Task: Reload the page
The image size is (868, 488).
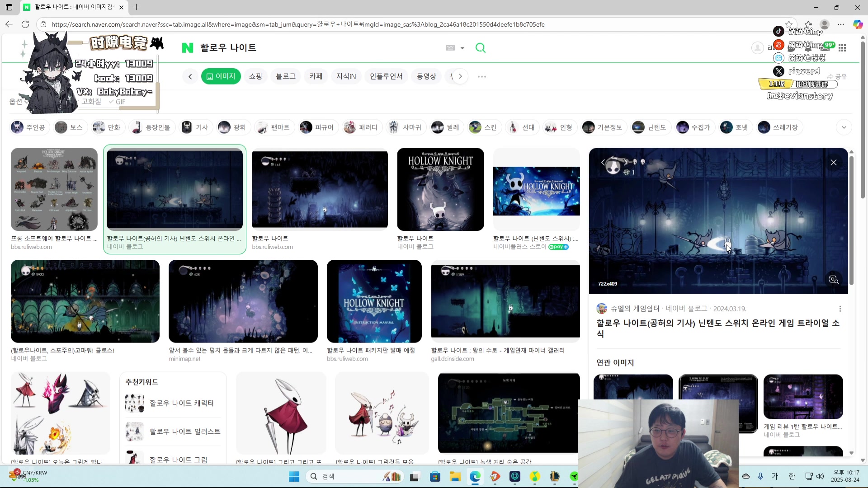Action: [x=25, y=24]
